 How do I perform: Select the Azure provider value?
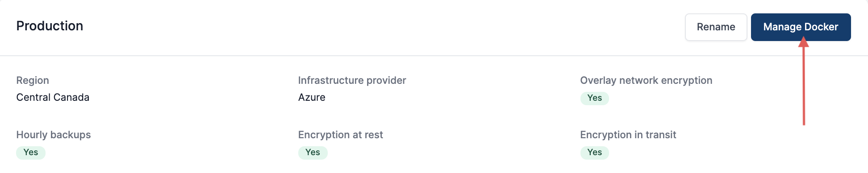(312, 97)
